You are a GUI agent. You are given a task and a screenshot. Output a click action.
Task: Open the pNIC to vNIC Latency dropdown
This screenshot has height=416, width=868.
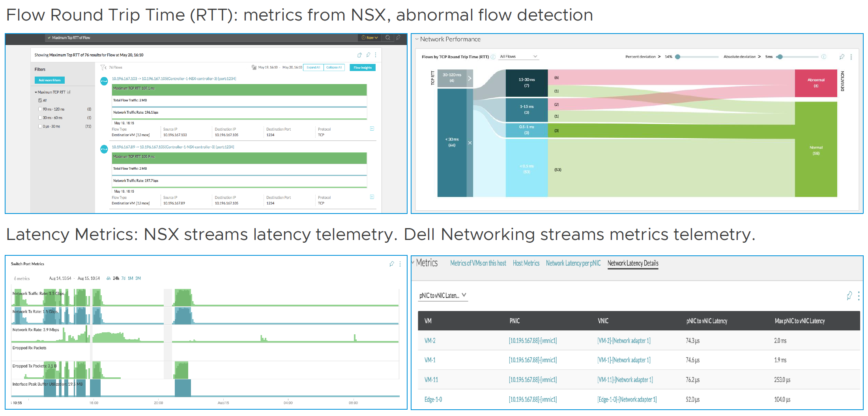[x=443, y=295]
